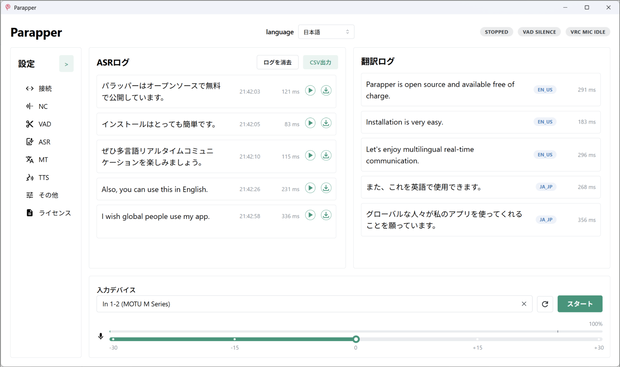The width and height of the screenshot is (620, 367).
Task: Click the STOPPED status badge
Action: pyautogui.click(x=497, y=32)
